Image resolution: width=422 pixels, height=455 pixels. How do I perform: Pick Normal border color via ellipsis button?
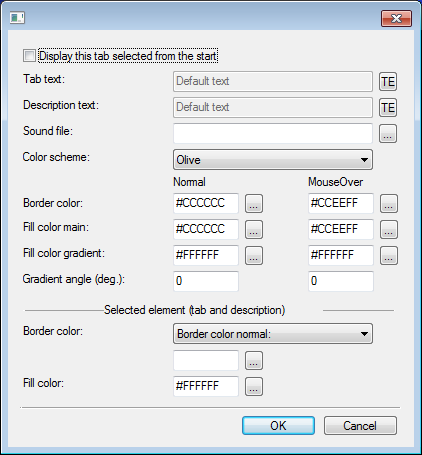coord(254,203)
